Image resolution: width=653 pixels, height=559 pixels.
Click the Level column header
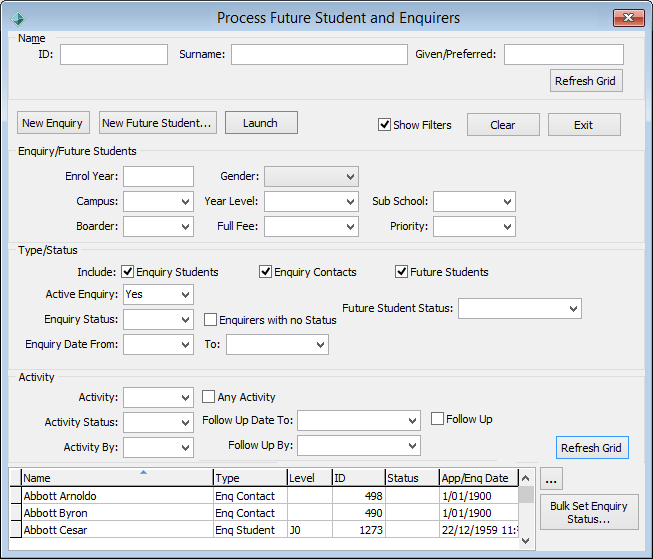pos(309,478)
